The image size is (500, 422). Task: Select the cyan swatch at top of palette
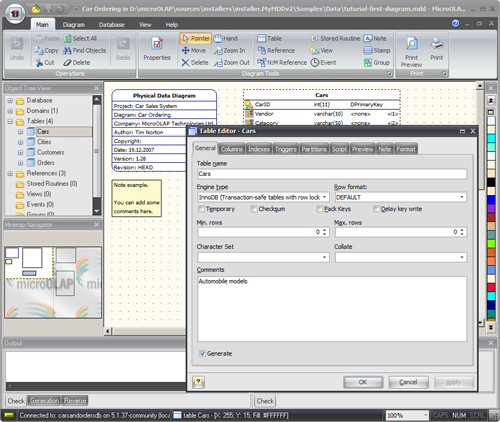pyautogui.click(x=491, y=138)
